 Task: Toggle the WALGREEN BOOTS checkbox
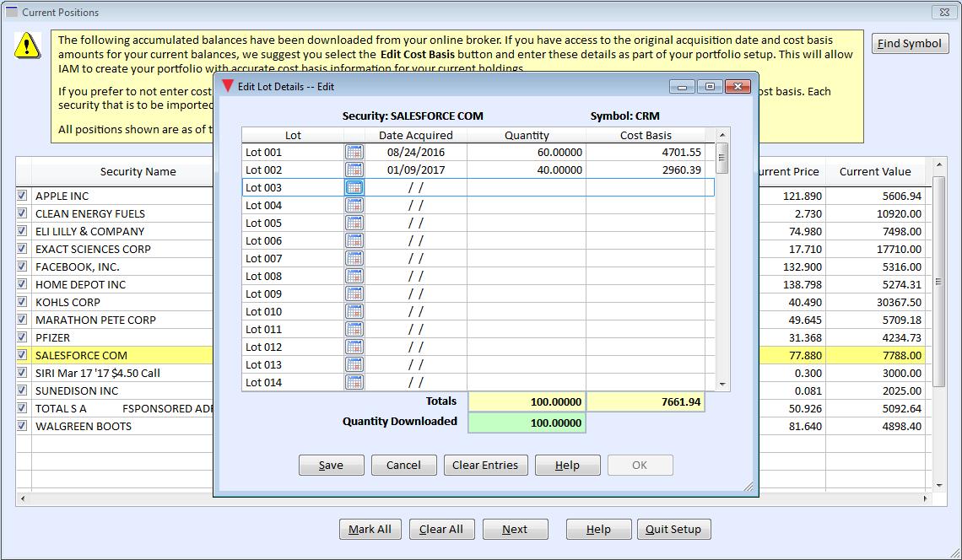tap(22, 426)
